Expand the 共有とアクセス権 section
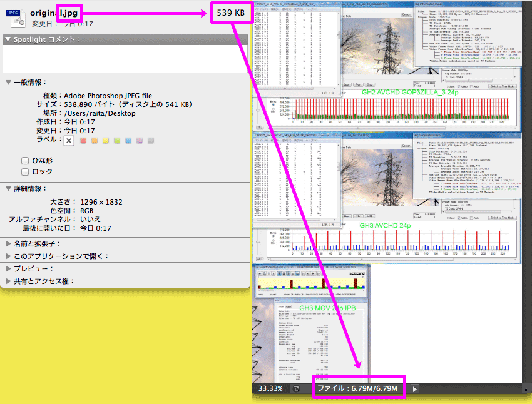This screenshot has height=404, width=532. pos(8,281)
